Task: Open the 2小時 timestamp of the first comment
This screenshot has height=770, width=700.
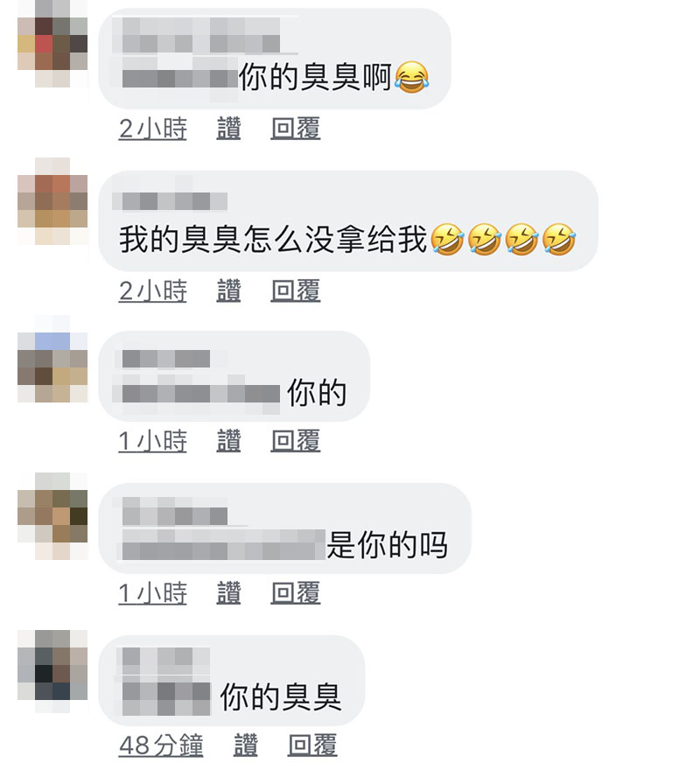Action: [x=153, y=129]
